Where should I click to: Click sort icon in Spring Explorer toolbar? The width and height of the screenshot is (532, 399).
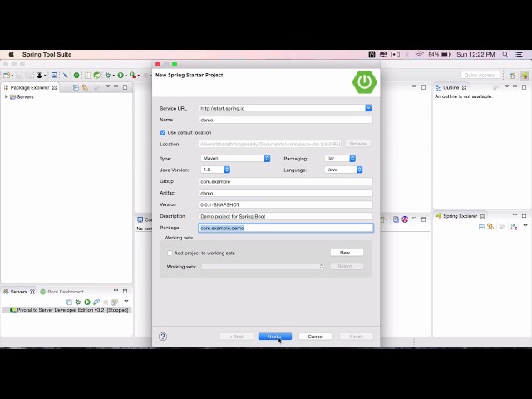(514, 227)
